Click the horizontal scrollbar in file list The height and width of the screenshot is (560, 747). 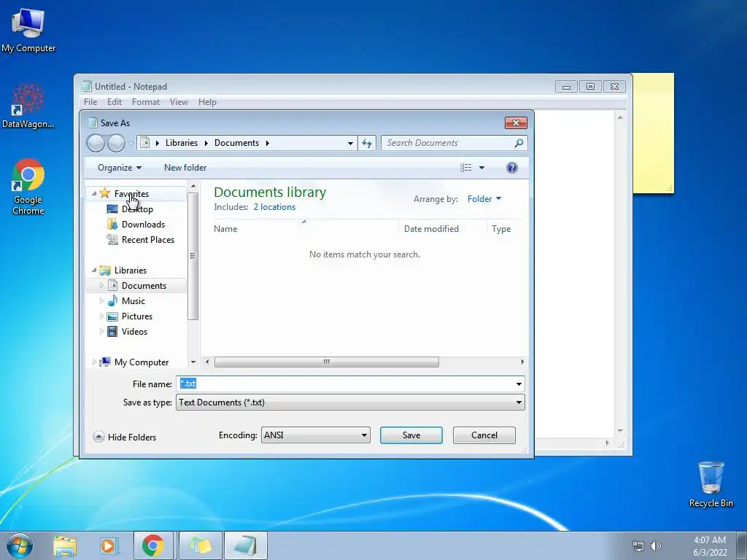(x=326, y=362)
